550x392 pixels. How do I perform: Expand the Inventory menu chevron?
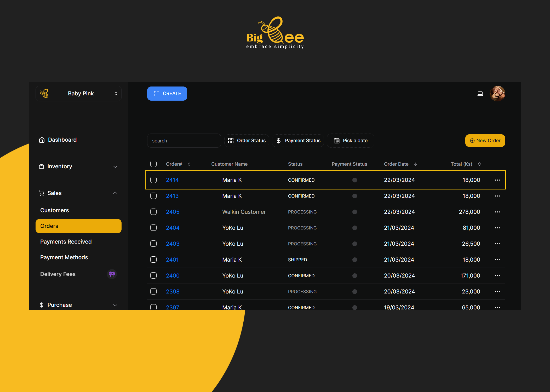115,167
